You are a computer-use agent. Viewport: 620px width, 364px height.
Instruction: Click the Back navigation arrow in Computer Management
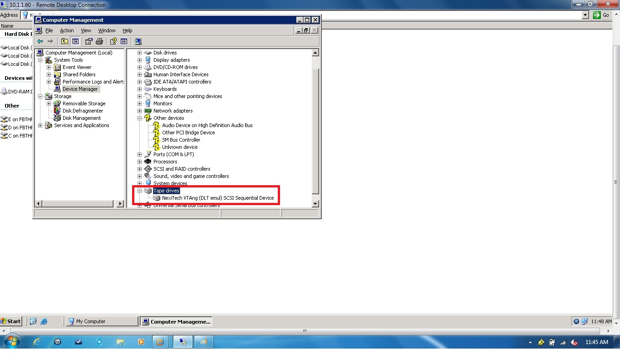click(40, 41)
